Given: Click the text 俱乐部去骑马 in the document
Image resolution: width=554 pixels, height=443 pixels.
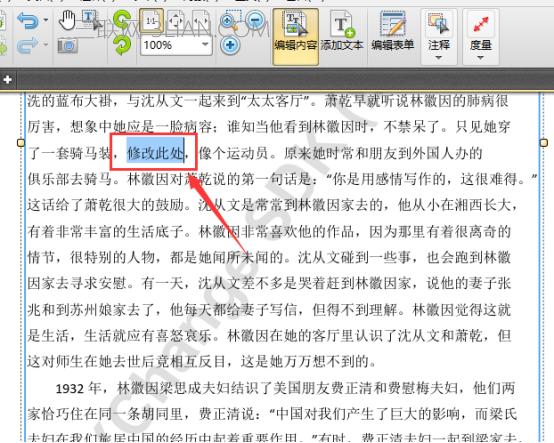Looking at the screenshot, I should [x=70, y=179].
